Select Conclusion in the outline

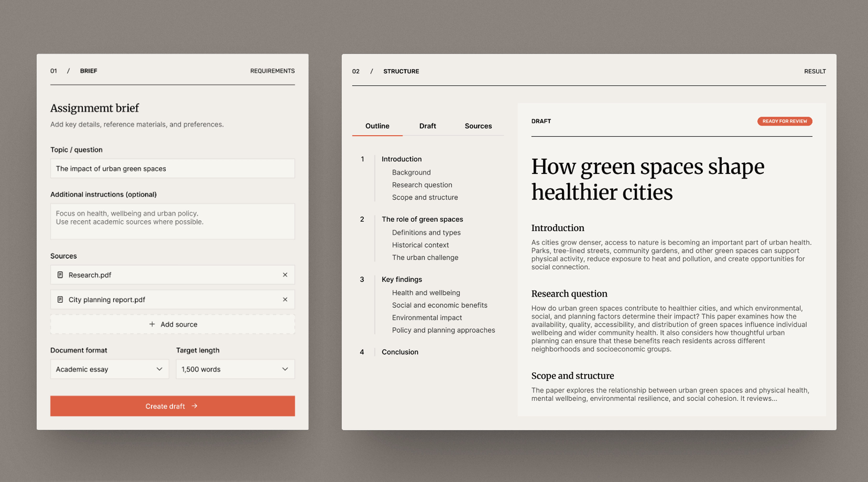(400, 352)
